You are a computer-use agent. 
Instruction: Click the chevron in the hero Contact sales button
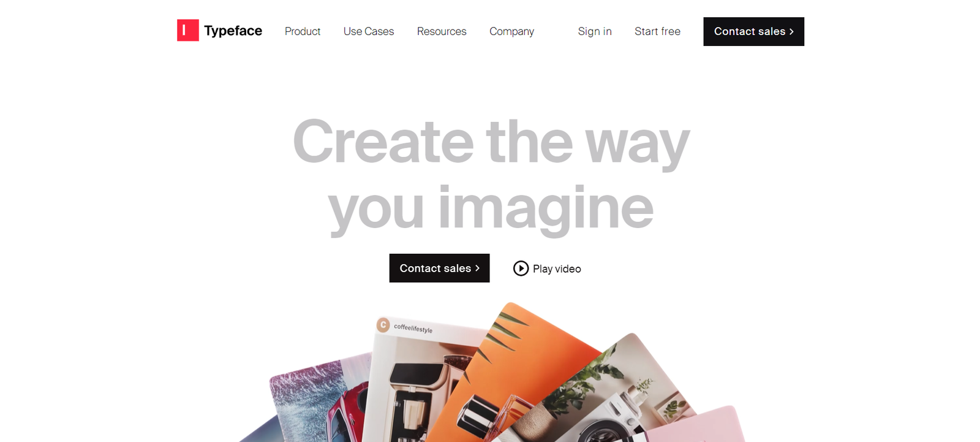477,268
